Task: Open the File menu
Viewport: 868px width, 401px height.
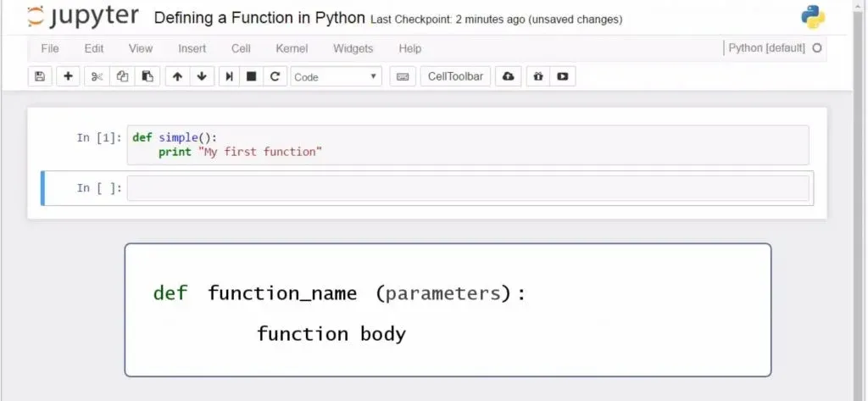Action: click(x=50, y=48)
